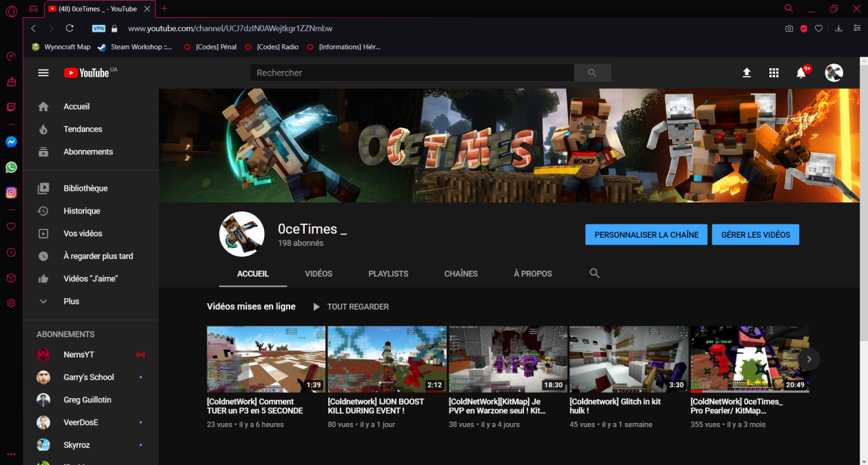Show next videos with carousel arrow
The width and height of the screenshot is (868, 465).
809,359
